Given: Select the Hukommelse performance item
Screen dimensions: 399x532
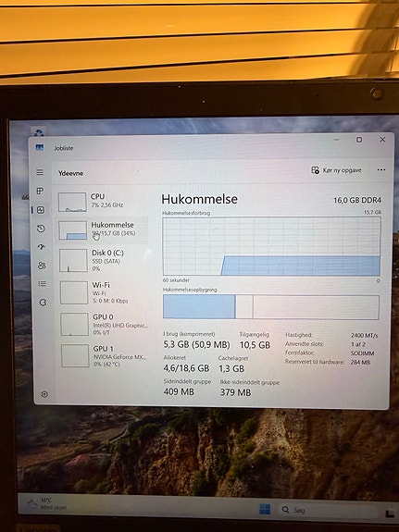Looking at the screenshot, I should click(x=102, y=229).
